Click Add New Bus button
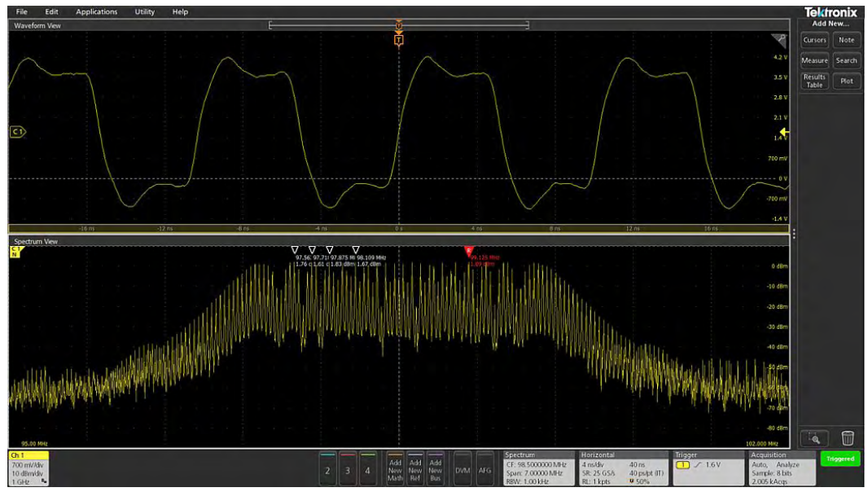The width and height of the screenshot is (868, 492). (435, 468)
